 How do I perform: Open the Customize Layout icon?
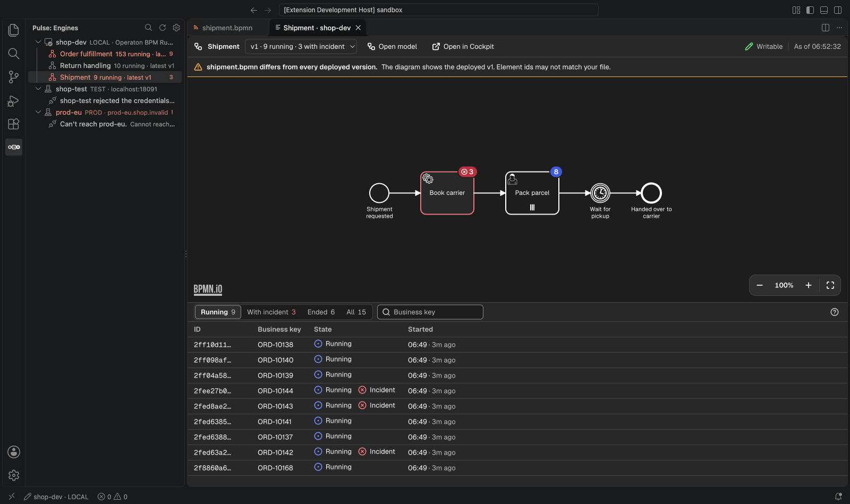tap(796, 10)
